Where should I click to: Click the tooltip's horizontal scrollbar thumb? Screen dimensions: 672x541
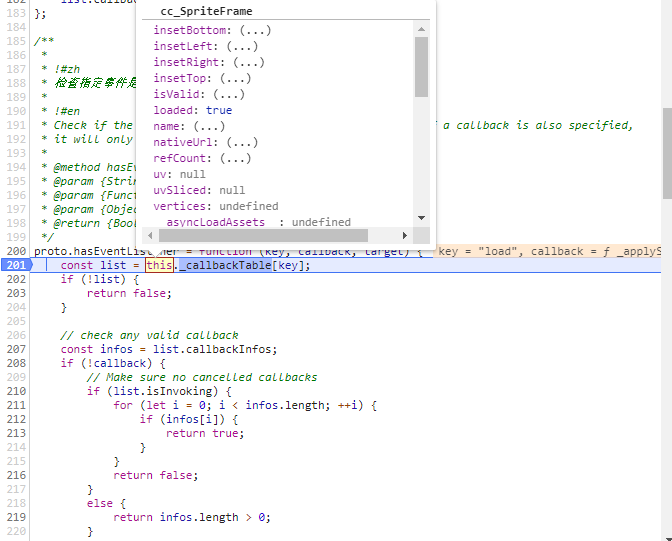tap(263, 235)
